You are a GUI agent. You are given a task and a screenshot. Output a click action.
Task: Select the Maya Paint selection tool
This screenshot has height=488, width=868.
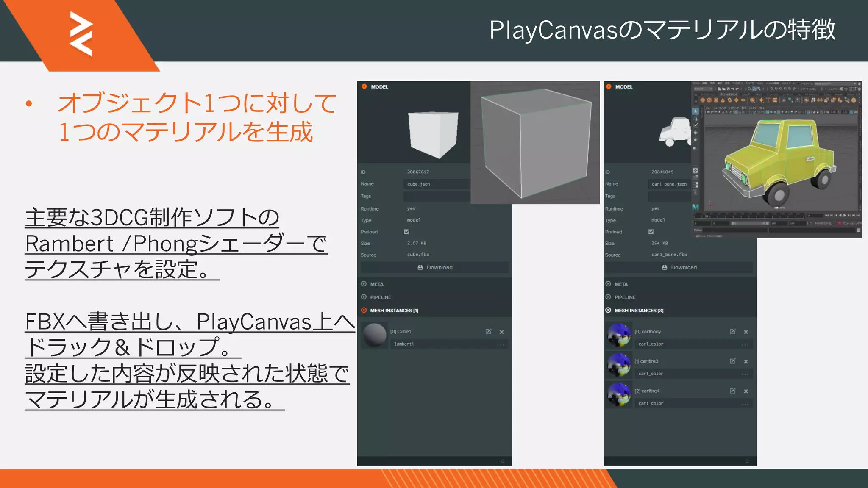click(696, 125)
